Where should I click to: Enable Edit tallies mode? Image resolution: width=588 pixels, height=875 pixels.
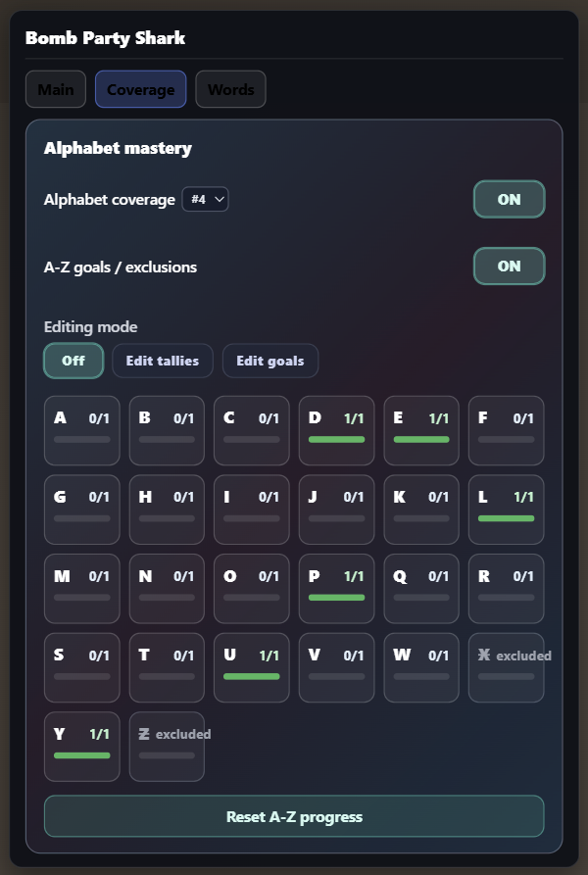(x=163, y=361)
